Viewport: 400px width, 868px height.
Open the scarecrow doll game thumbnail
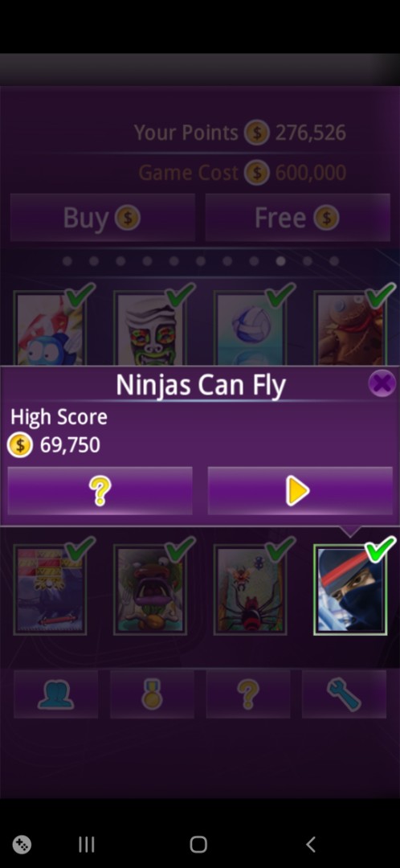pyautogui.click(x=350, y=328)
